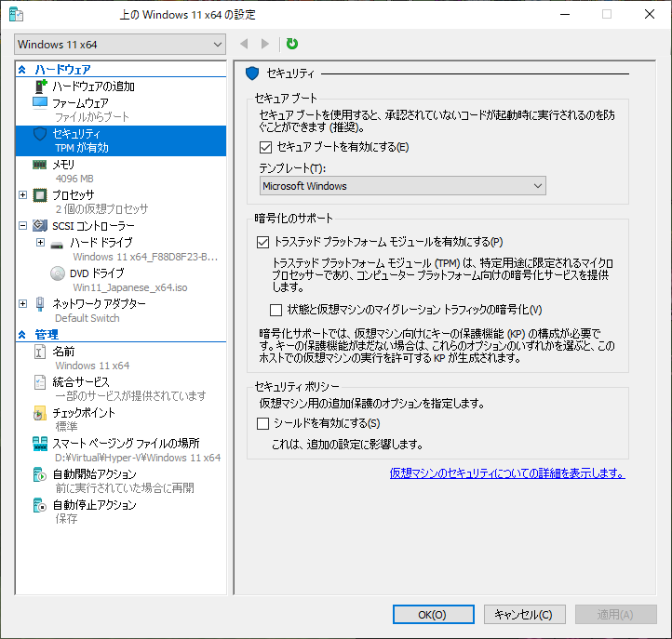672x639 pixels.
Task: Click the DVD ドライブ disc icon
Action: [x=58, y=273]
